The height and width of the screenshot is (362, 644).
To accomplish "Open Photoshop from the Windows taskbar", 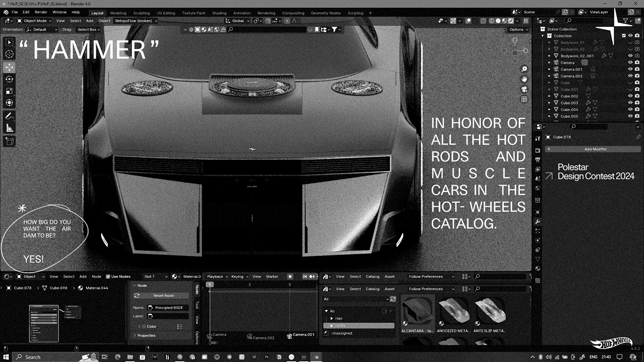I will tap(267, 357).
